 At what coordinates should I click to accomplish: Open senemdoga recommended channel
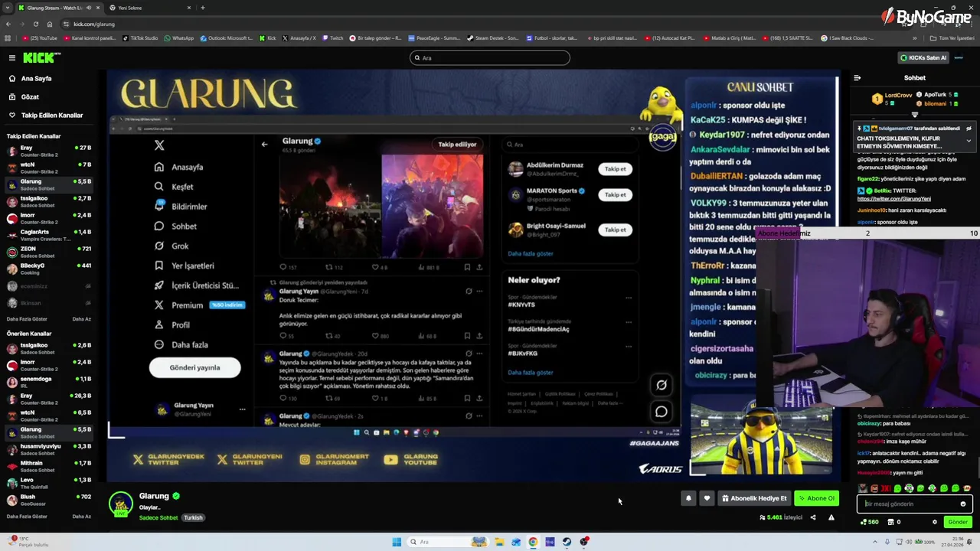(x=49, y=382)
